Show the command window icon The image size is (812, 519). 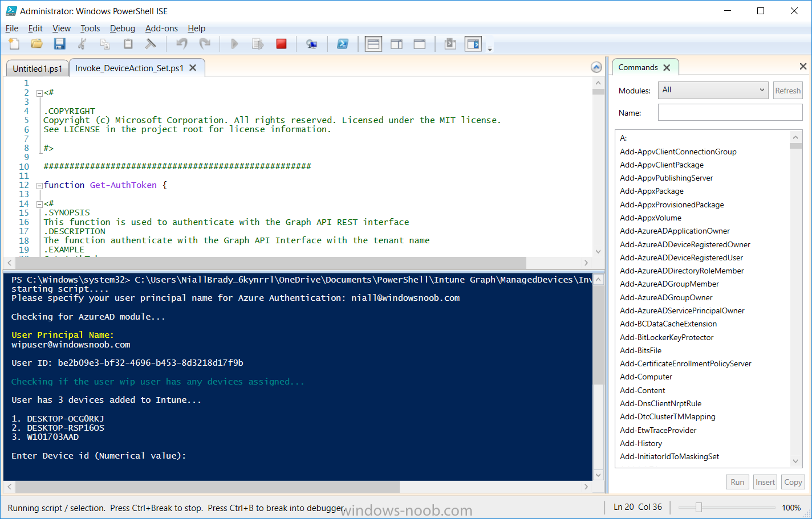[x=450, y=44]
